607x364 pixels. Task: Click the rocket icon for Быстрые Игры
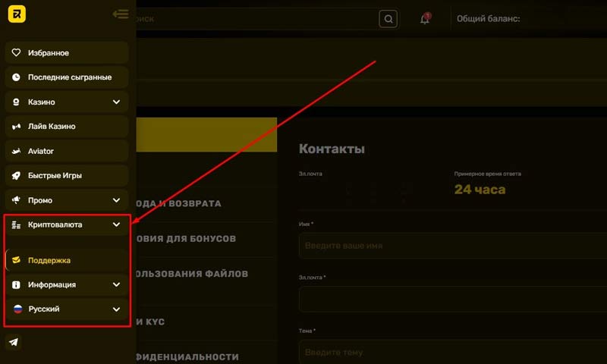point(17,175)
